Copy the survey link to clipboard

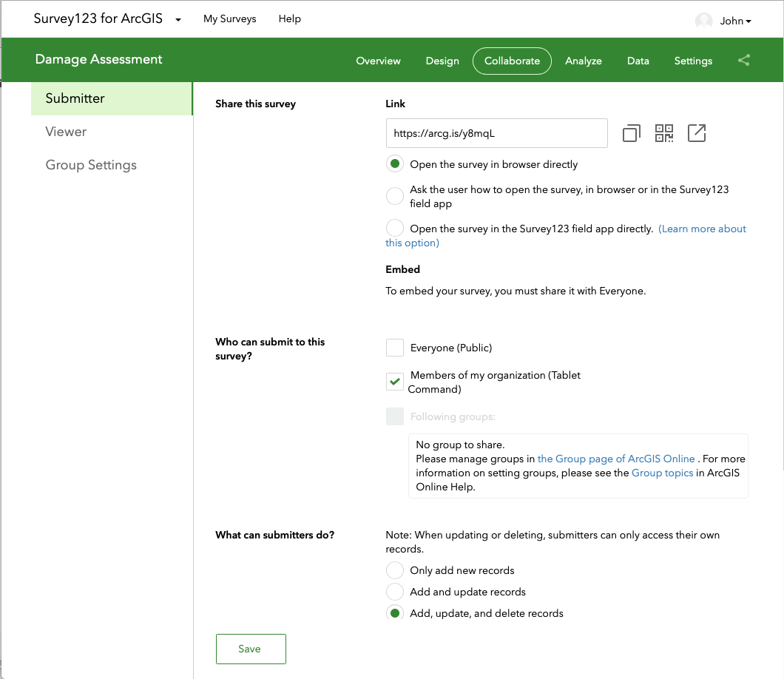click(631, 133)
